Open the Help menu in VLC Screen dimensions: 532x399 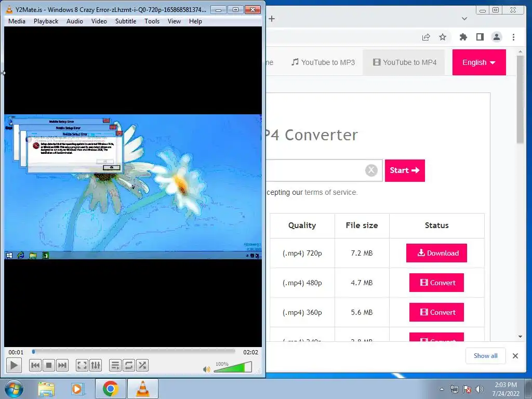195,21
